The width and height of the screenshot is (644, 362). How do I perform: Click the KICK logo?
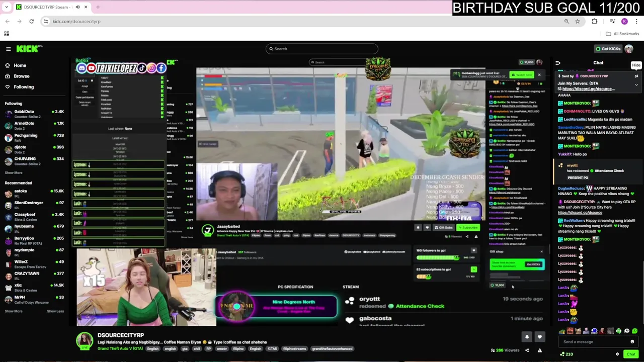pyautogui.click(x=29, y=49)
